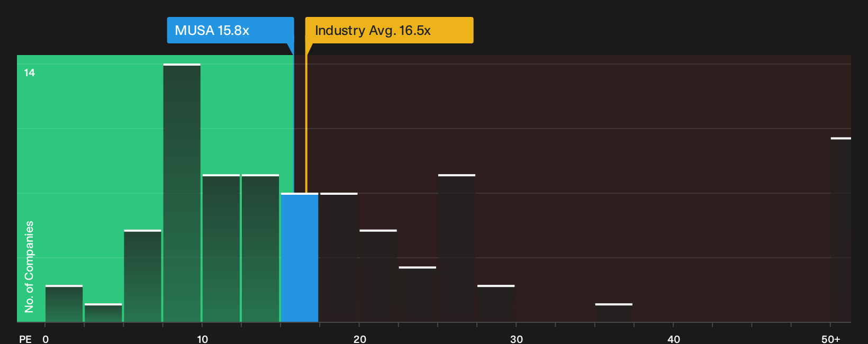Click the '14' y-axis value
Viewport: 868px width, 344px height.
30,73
